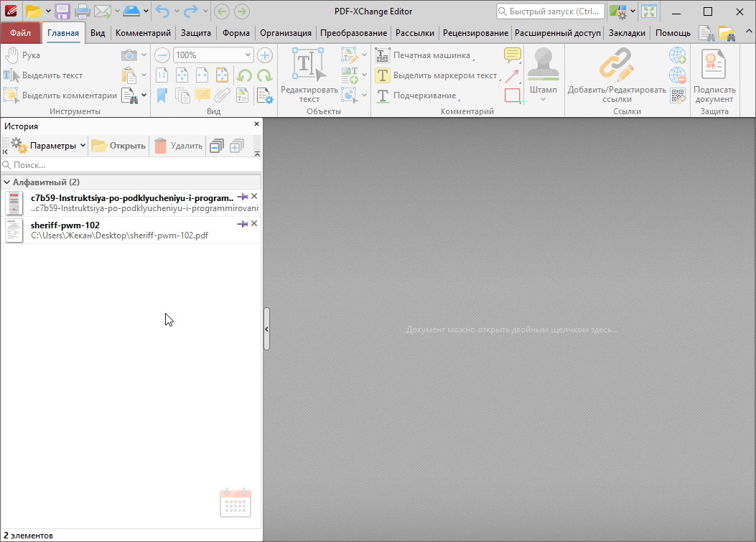This screenshot has height=542, width=756.
Task: Rotate the view clockwise
Action: coord(265,75)
